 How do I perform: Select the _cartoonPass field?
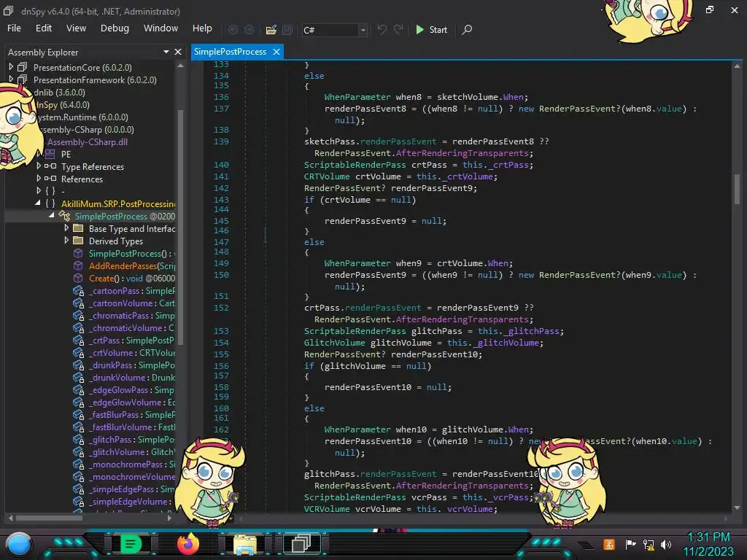[131, 291]
